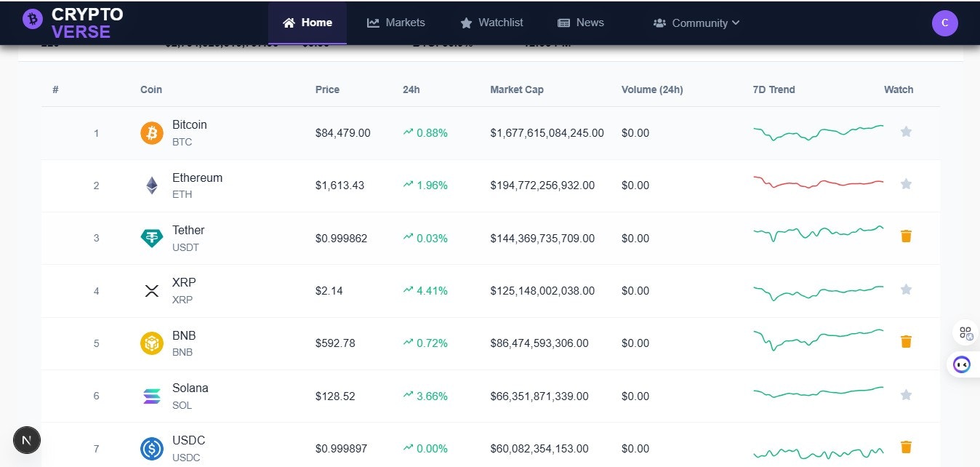Click the BNB coin logo icon
The width and height of the screenshot is (980, 467).
(x=152, y=343)
